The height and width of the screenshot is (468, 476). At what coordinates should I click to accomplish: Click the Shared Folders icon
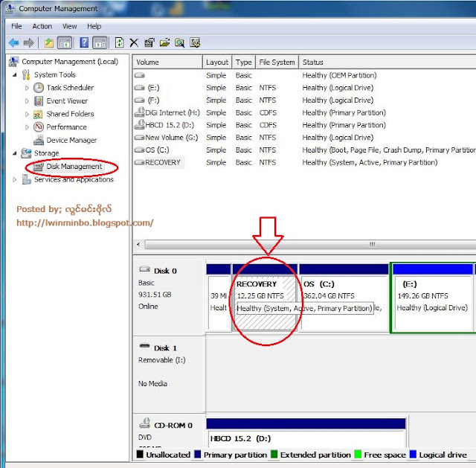pos(38,114)
